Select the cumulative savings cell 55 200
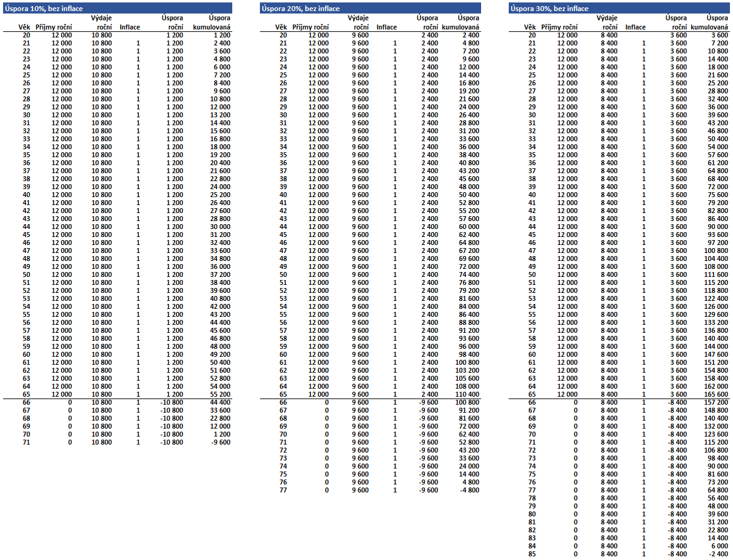The width and height of the screenshot is (733, 560). (x=221, y=394)
